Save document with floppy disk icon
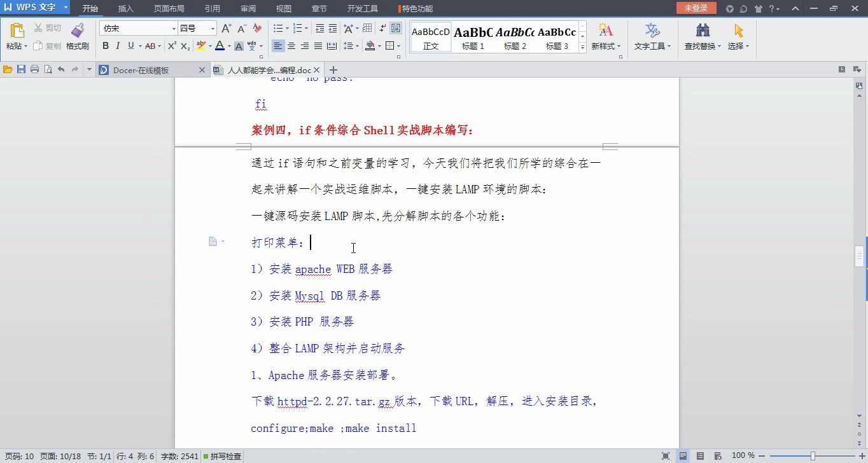Screen dimensions: 868x463 tap(21, 69)
